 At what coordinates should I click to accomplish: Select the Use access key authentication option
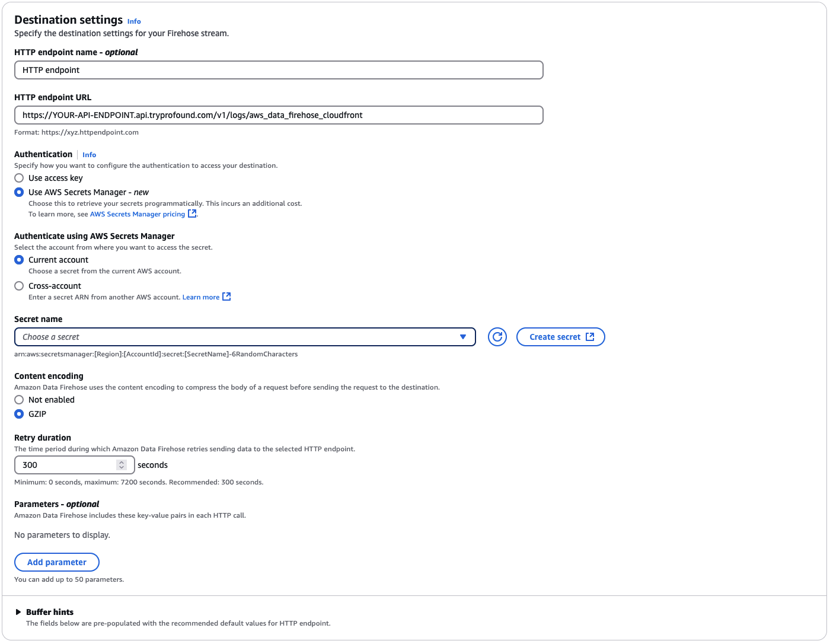pyautogui.click(x=19, y=178)
